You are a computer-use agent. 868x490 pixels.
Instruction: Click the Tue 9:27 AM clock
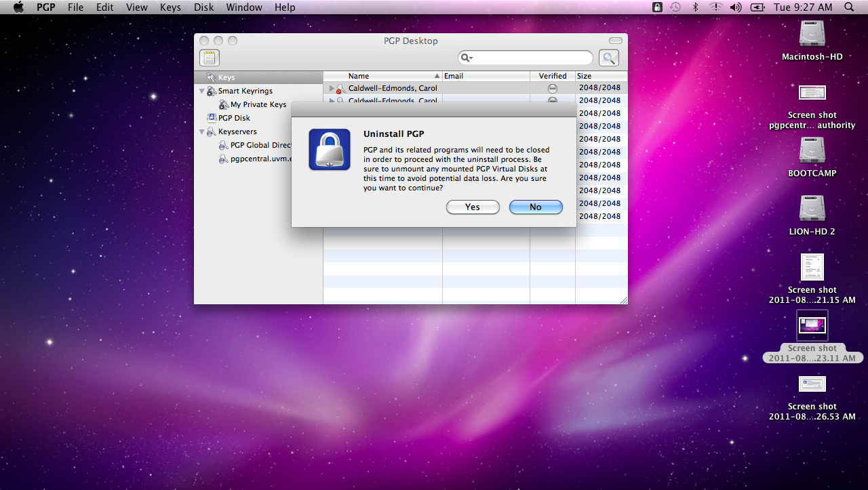click(802, 7)
